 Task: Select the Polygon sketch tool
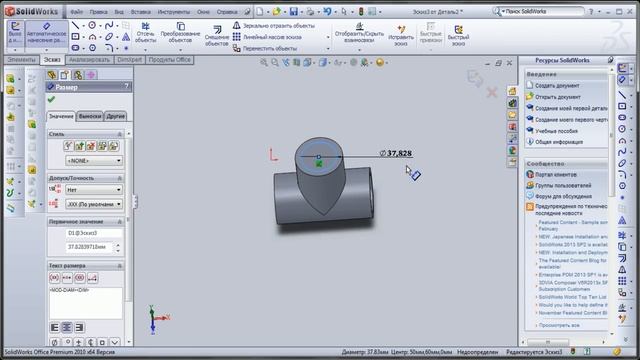coord(92,48)
